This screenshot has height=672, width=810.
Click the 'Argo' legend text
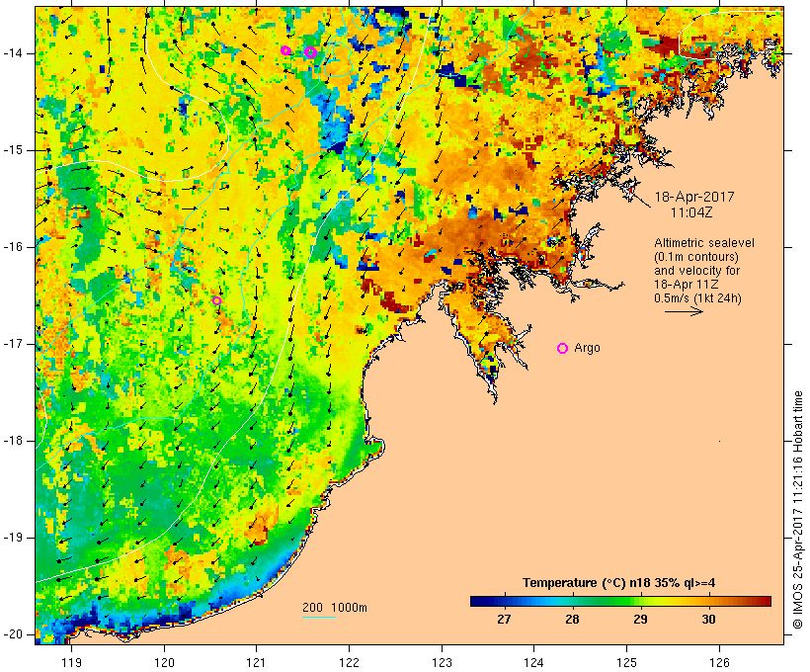coord(588,348)
